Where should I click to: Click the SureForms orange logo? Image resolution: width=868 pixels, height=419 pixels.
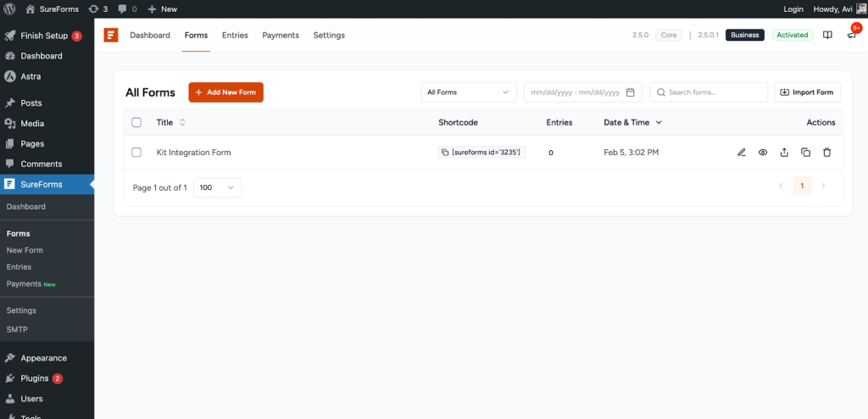tap(111, 36)
